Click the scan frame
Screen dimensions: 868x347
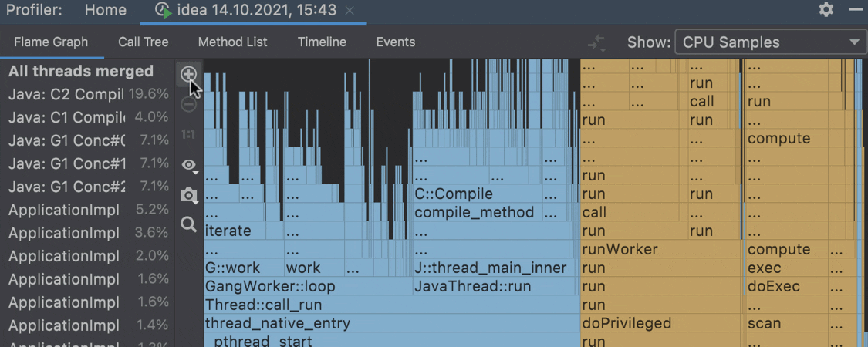coord(786,323)
